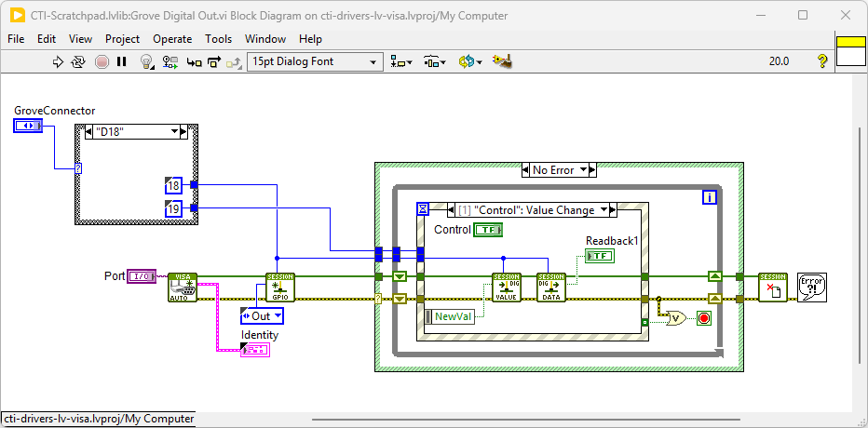This screenshot has width=868, height=428.
Task: Click the Pause button in the toolbar
Action: click(x=122, y=61)
